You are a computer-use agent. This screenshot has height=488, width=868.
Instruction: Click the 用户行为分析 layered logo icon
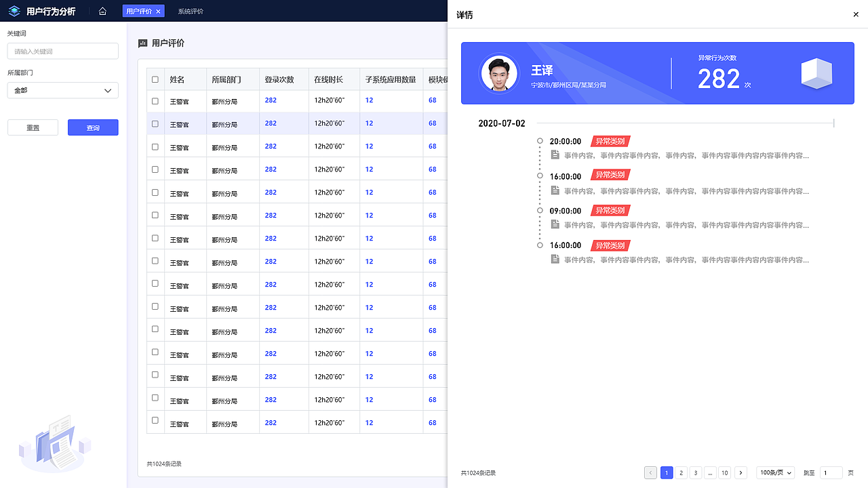tap(14, 11)
